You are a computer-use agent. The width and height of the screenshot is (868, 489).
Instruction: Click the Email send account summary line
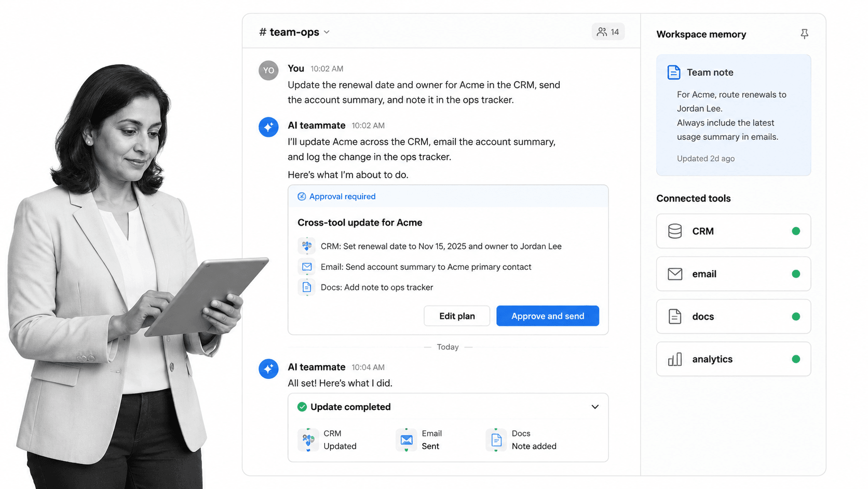point(426,267)
